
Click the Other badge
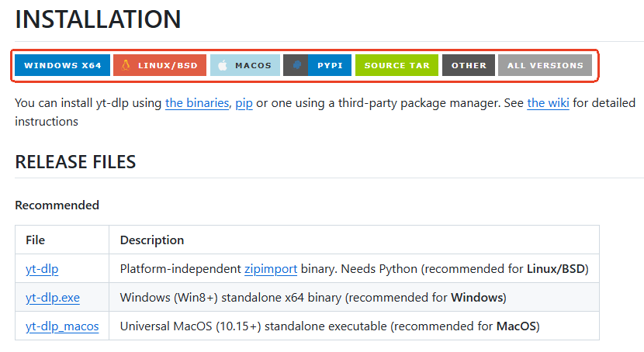click(469, 66)
